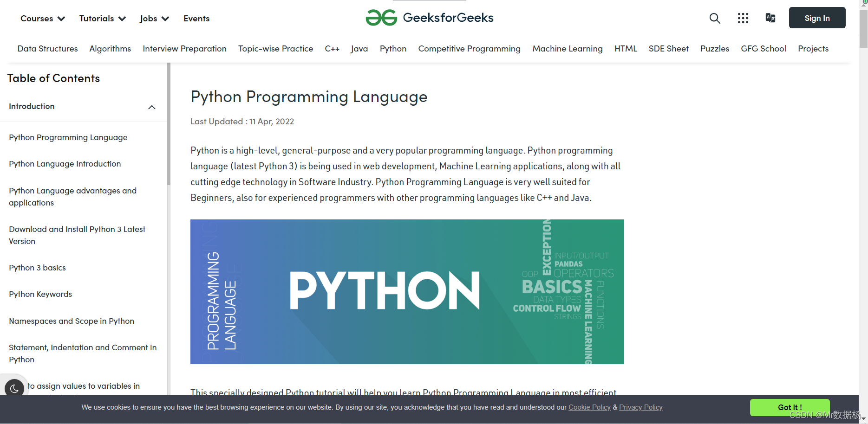Click the Cookie Policy link
Viewport: 868px width, 424px height.
click(x=589, y=407)
